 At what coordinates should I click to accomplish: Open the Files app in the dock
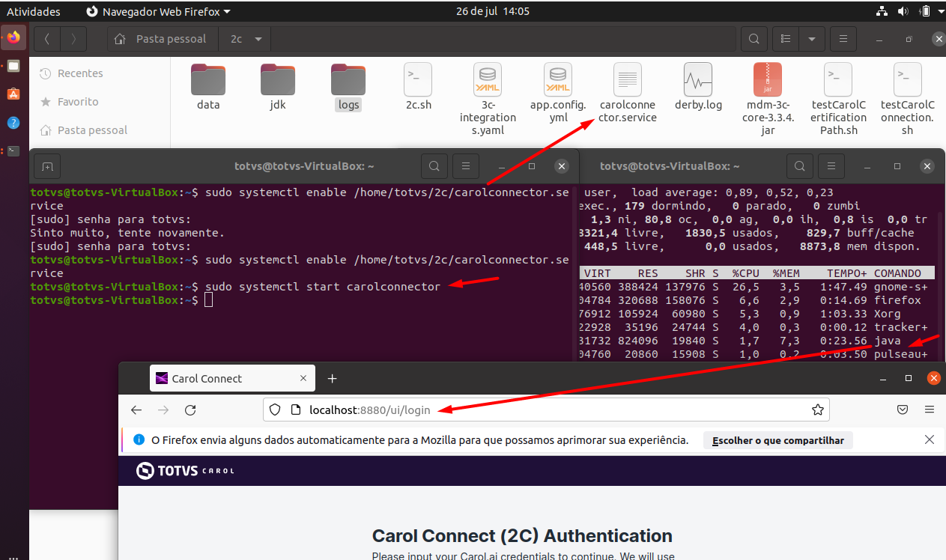point(13,66)
